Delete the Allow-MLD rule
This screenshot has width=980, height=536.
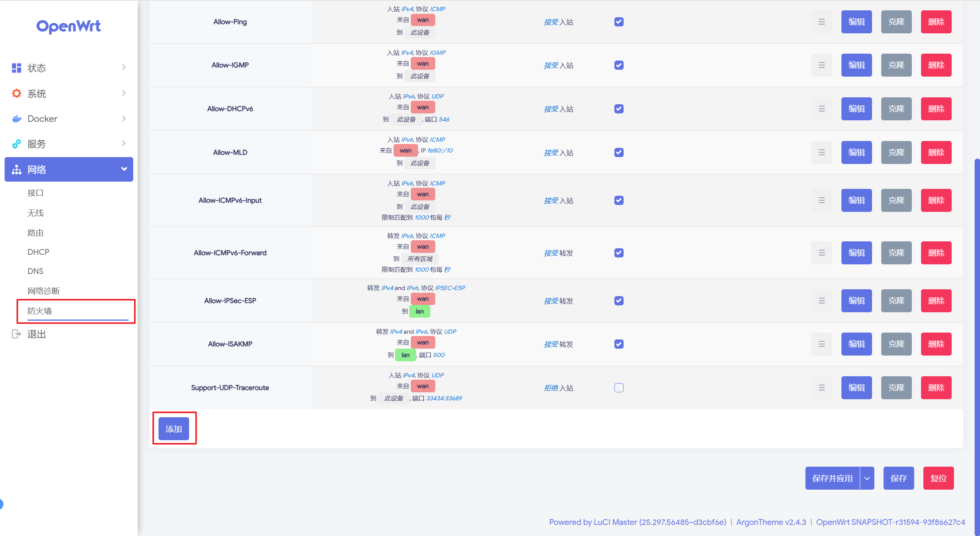click(x=936, y=152)
